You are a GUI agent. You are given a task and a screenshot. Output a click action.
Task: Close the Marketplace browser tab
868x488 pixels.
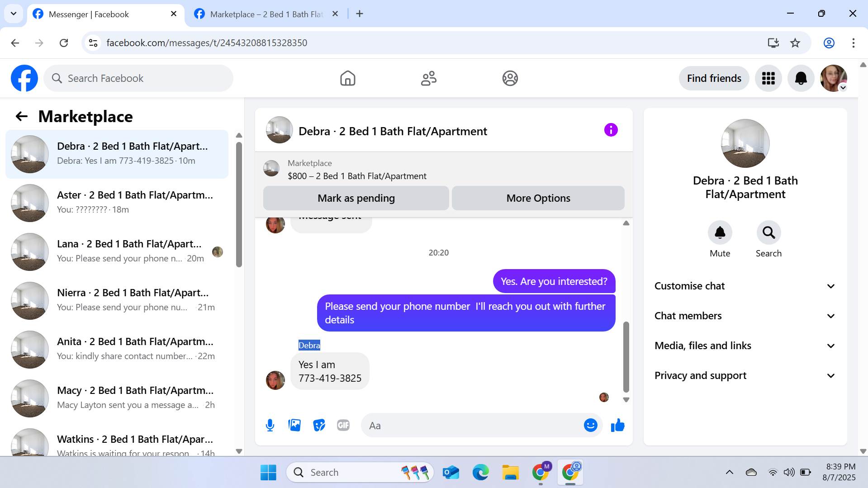pos(335,14)
